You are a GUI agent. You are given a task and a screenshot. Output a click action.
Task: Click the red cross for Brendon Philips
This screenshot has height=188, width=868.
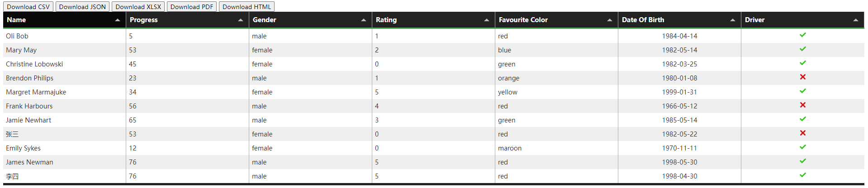tap(802, 77)
